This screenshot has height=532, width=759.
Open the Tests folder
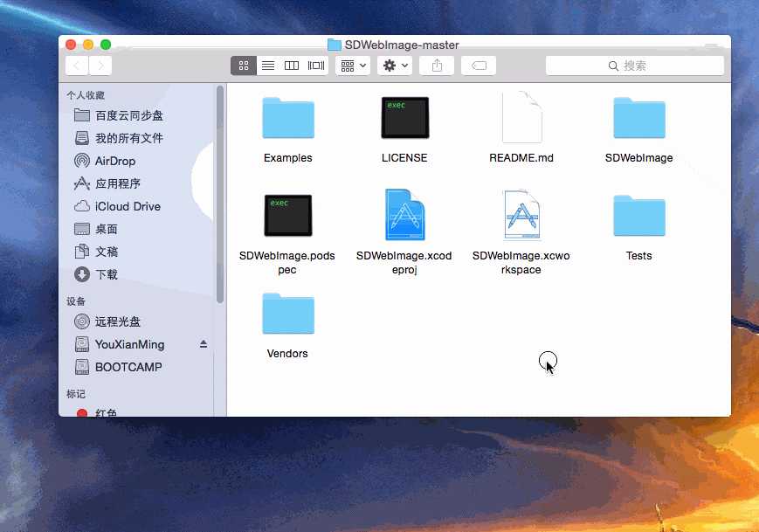click(639, 216)
